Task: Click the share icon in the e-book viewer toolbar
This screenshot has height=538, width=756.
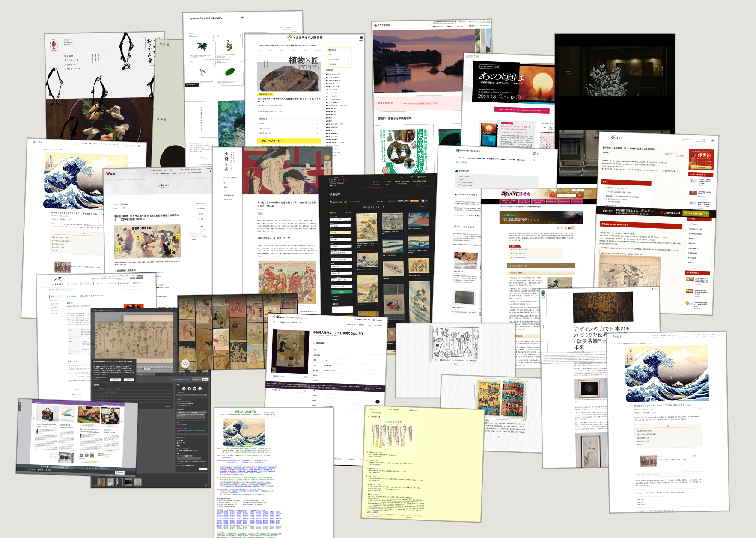Action: point(30,469)
